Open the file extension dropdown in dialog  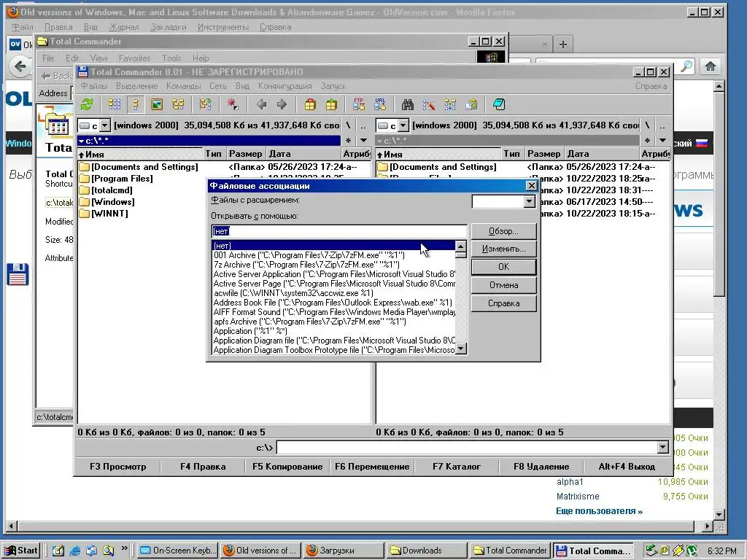point(529,201)
